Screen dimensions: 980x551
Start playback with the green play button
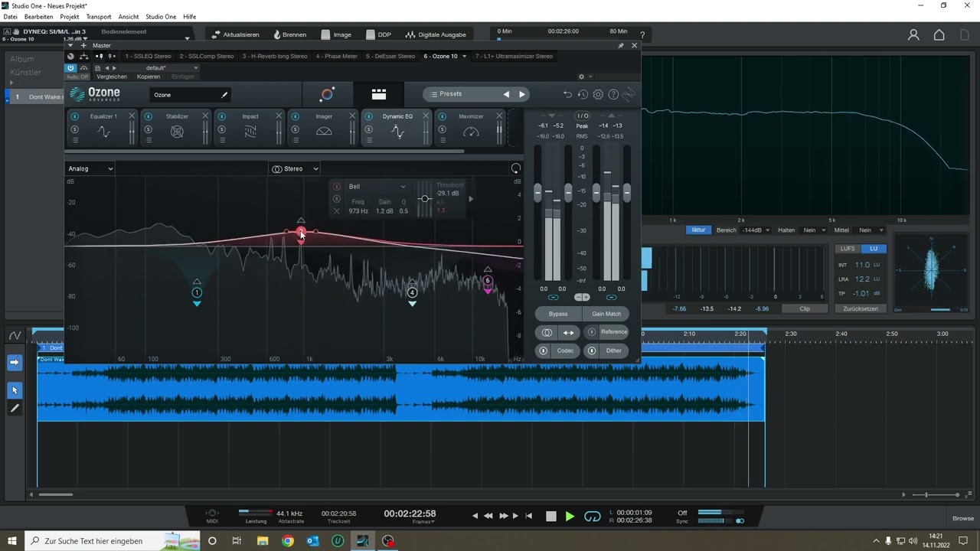[x=570, y=517]
